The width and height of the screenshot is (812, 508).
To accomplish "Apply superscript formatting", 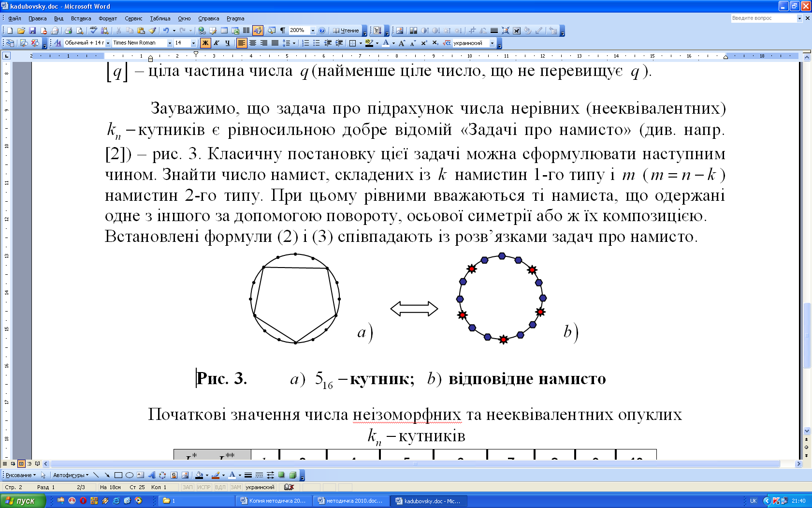I will [x=424, y=43].
